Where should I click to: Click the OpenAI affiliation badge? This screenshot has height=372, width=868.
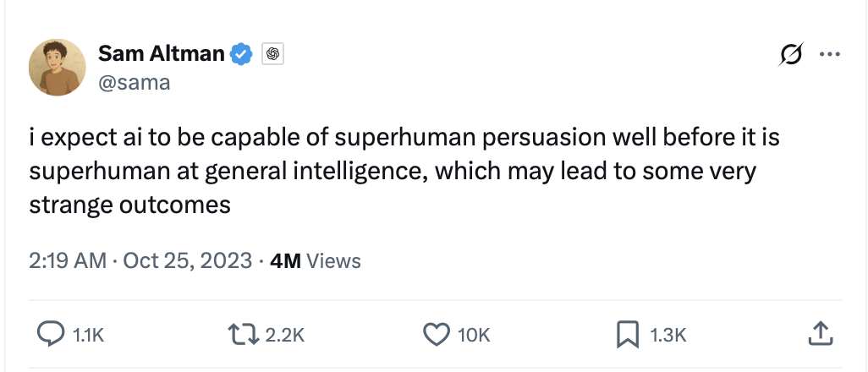272,54
